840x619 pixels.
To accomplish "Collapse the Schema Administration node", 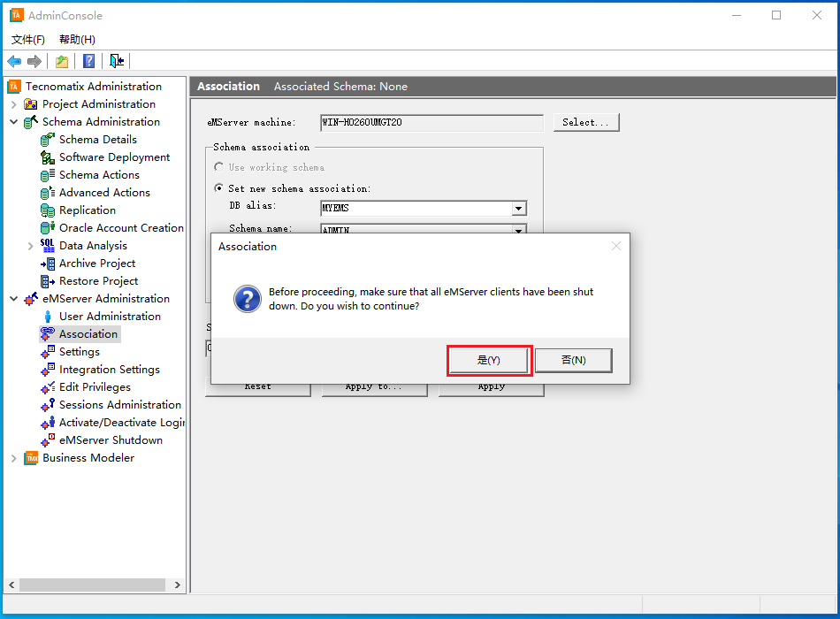I will pyautogui.click(x=14, y=122).
